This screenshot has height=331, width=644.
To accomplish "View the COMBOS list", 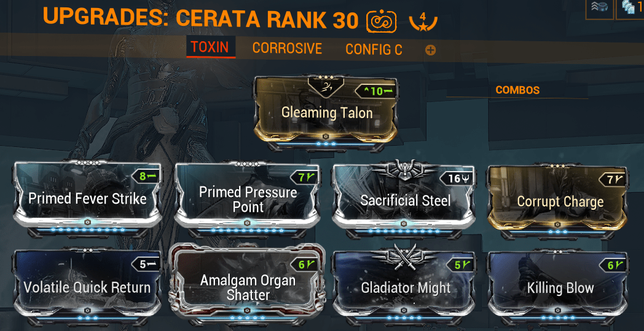I will point(517,90).
